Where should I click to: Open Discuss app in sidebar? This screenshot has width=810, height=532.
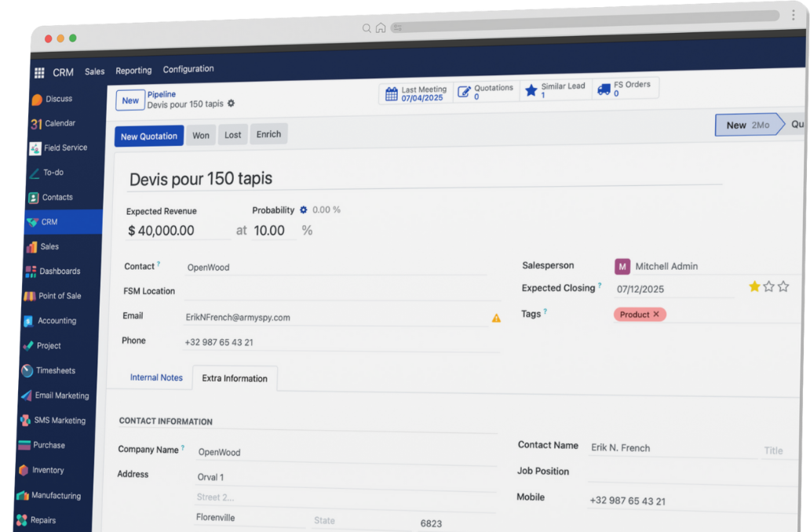[58, 99]
